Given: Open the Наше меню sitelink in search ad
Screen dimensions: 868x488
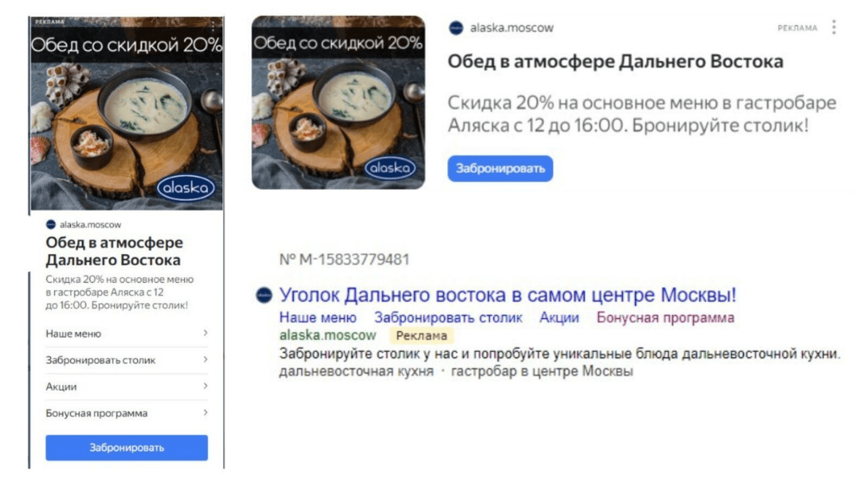Looking at the screenshot, I should [x=318, y=318].
